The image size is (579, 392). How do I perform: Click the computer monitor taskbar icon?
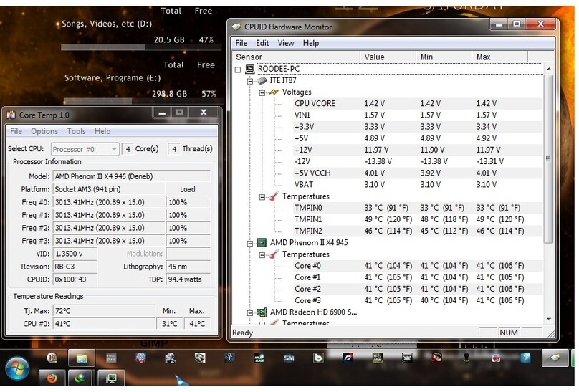pyautogui.click(x=111, y=378)
